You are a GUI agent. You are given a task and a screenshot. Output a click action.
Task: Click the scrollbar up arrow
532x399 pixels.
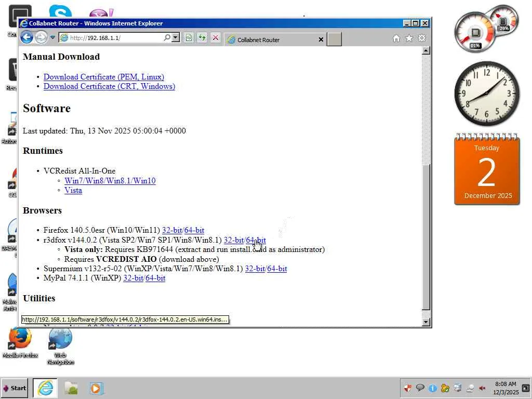pyautogui.click(x=426, y=50)
